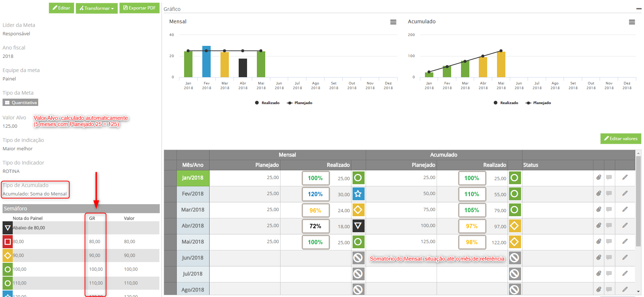Screen dimensions: 644x297
Task: Click attachment paperclip for Jan/2018 row
Action: [x=599, y=178]
